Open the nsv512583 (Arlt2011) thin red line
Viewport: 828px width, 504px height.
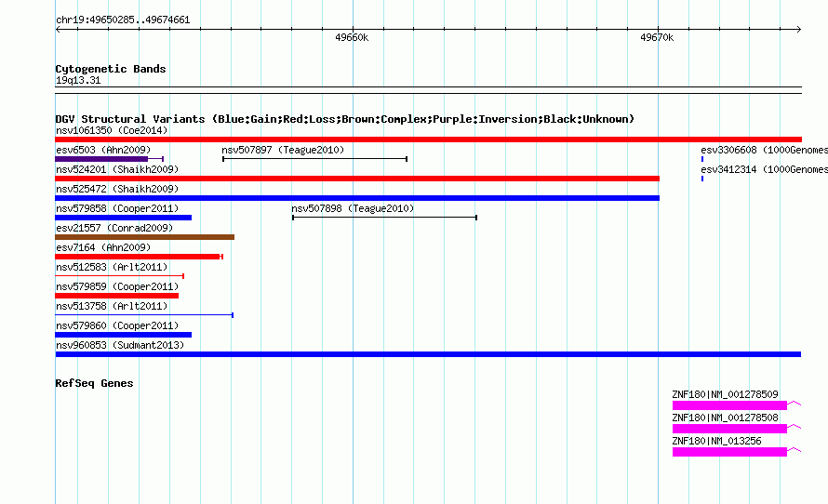point(119,276)
